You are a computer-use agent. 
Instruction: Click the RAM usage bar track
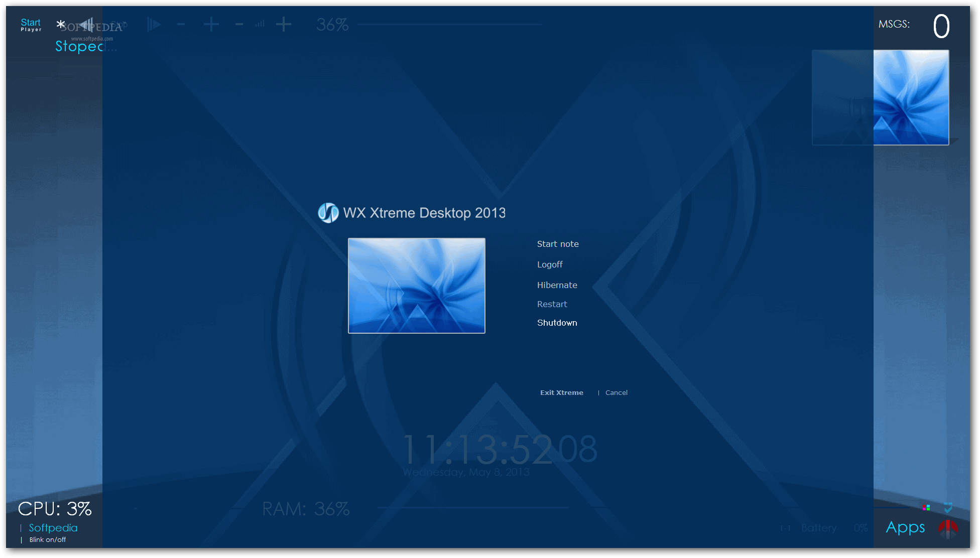coord(472,508)
